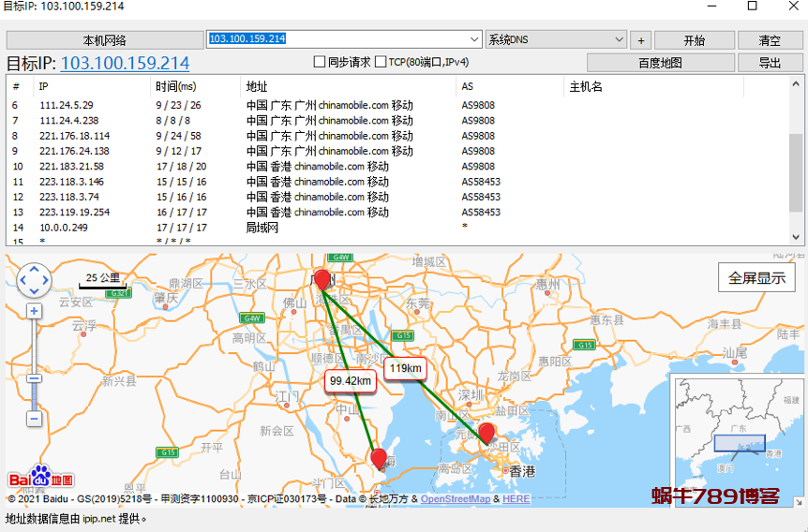
Task: Toggle the TCP(80端口,IPv4) checkbox
Action: pyautogui.click(x=381, y=63)
